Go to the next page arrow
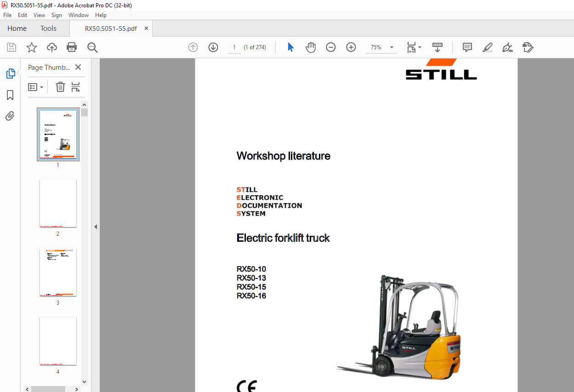The width and height of the screenshot is (574, 392). (x=213, y=47)
